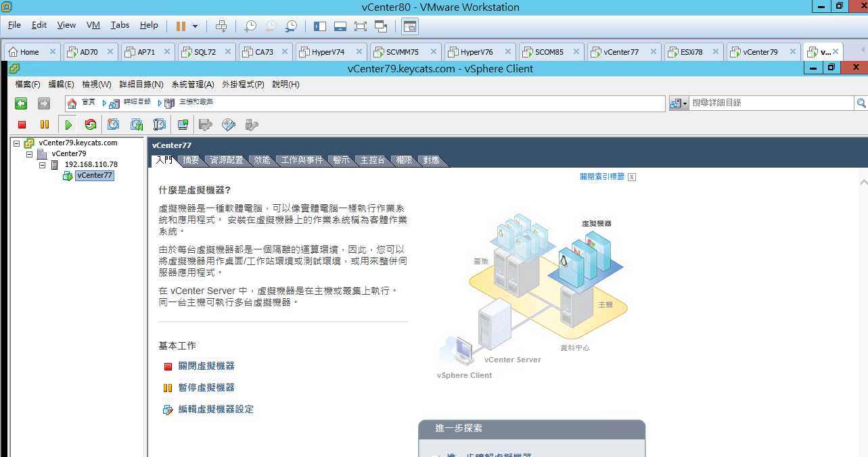868x457 pixels.
Task: Collapse the vCenter79 datacenter tree node
Action: [x=29, y=154]
